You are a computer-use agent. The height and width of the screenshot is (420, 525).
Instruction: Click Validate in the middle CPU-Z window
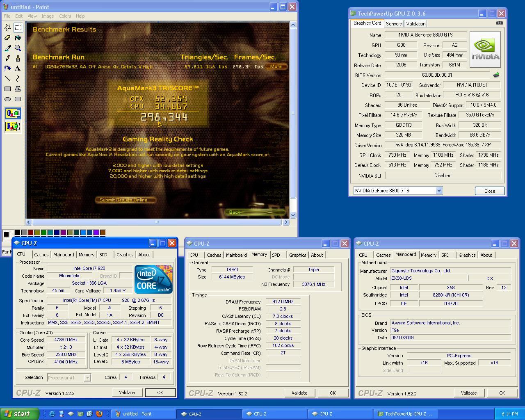tap(299, 393)
